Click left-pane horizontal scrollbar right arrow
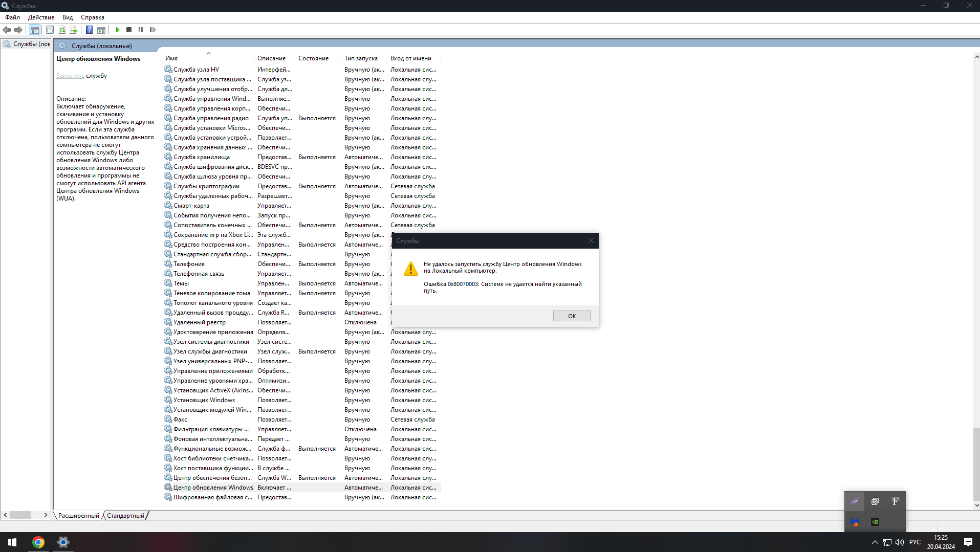Viewport: 980px width, 552px height. click(x=46, y=515)
